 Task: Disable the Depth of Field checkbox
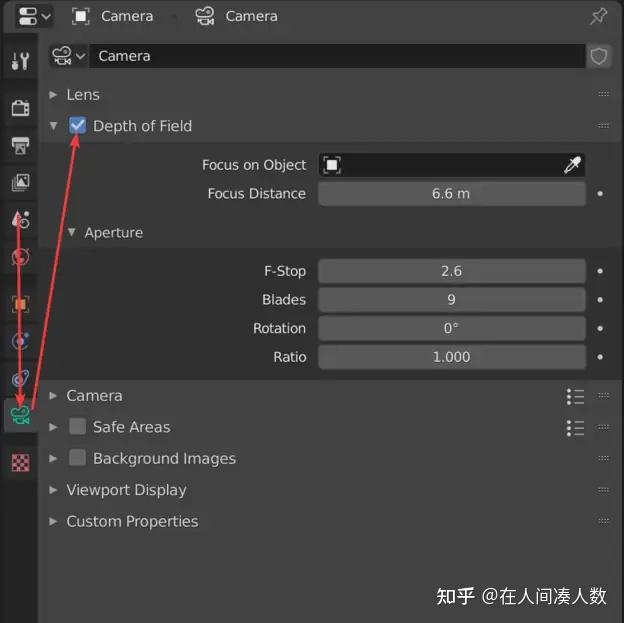pos(77,126)
